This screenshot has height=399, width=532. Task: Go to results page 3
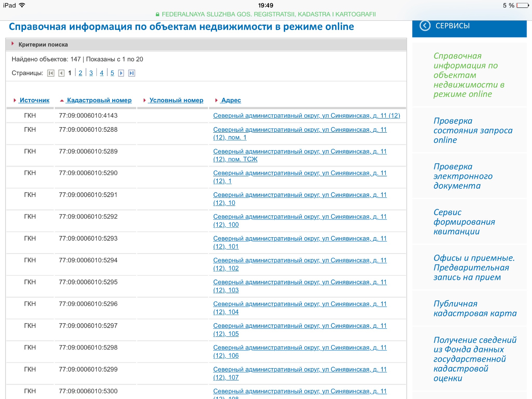point(91,73)
